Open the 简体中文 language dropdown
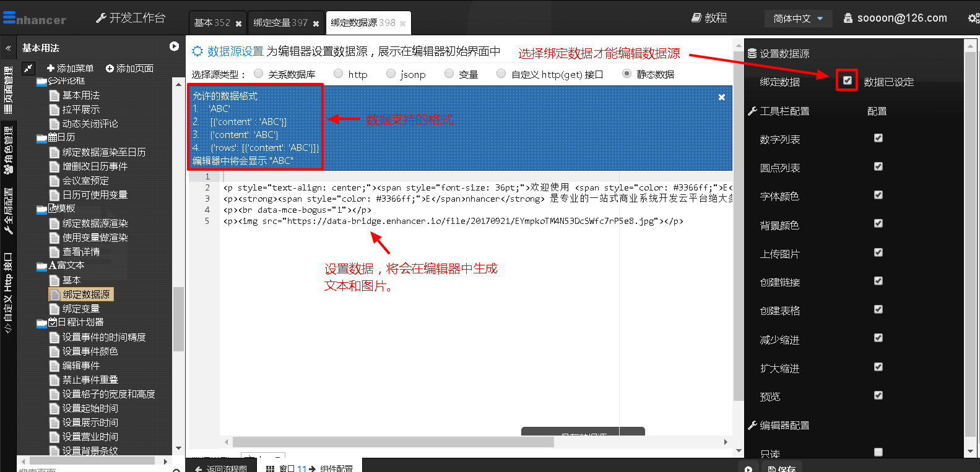 [797, 19]
